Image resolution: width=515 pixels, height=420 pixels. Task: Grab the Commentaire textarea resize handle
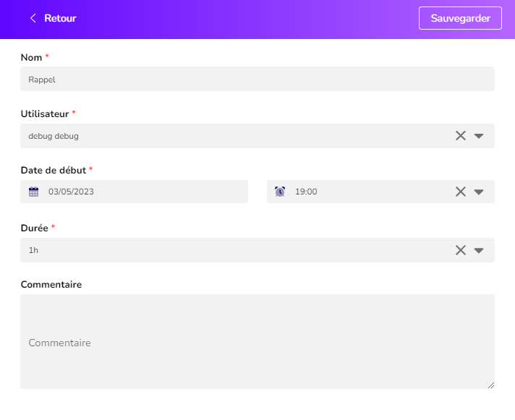click(x=490, y=385)
